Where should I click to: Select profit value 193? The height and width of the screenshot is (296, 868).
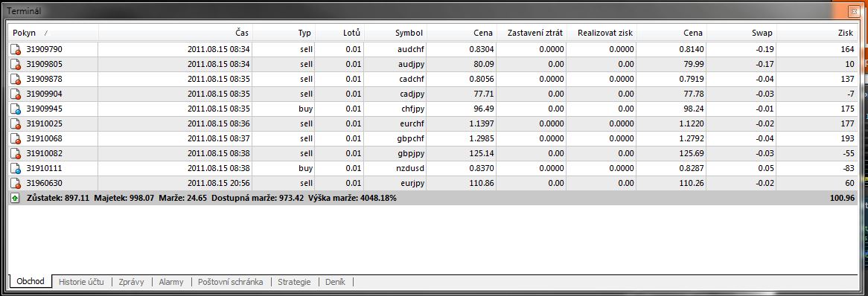(847, 139)
